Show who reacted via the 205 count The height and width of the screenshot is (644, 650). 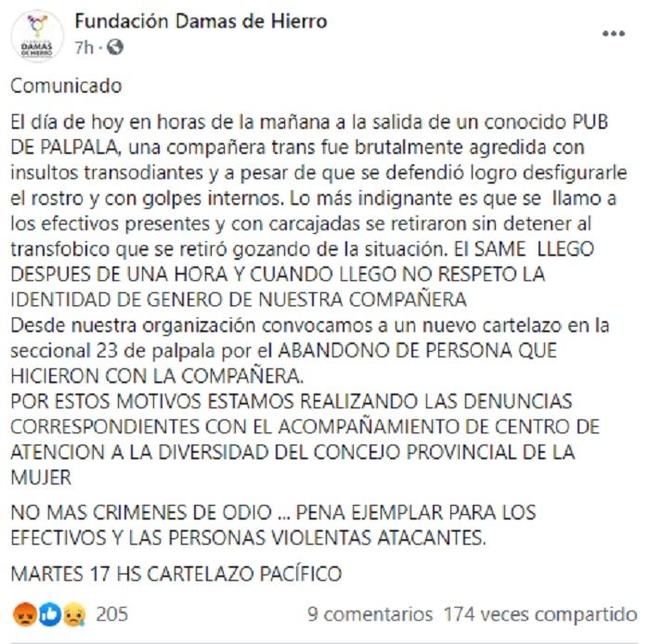pyautogui.click(x=111, y=614)
